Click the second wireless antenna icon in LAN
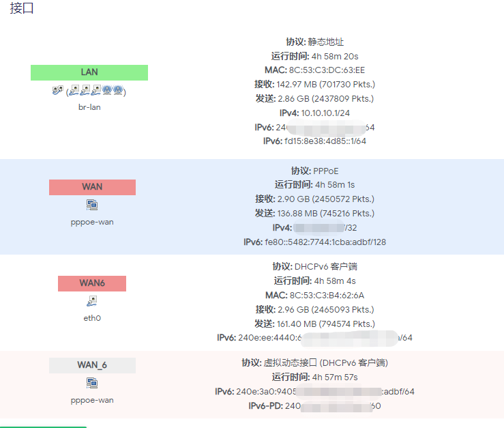The width and height of the screenshot is (504, 428). tap(118, 90)
